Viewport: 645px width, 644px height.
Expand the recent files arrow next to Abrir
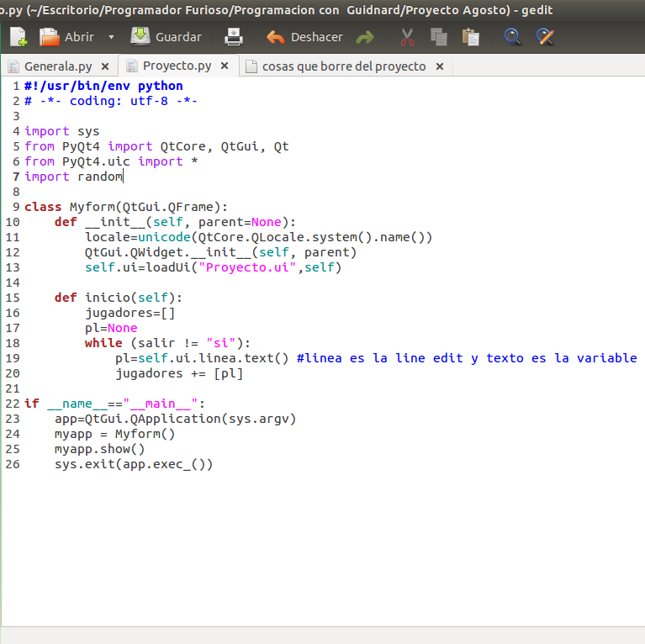click(111, 37)
